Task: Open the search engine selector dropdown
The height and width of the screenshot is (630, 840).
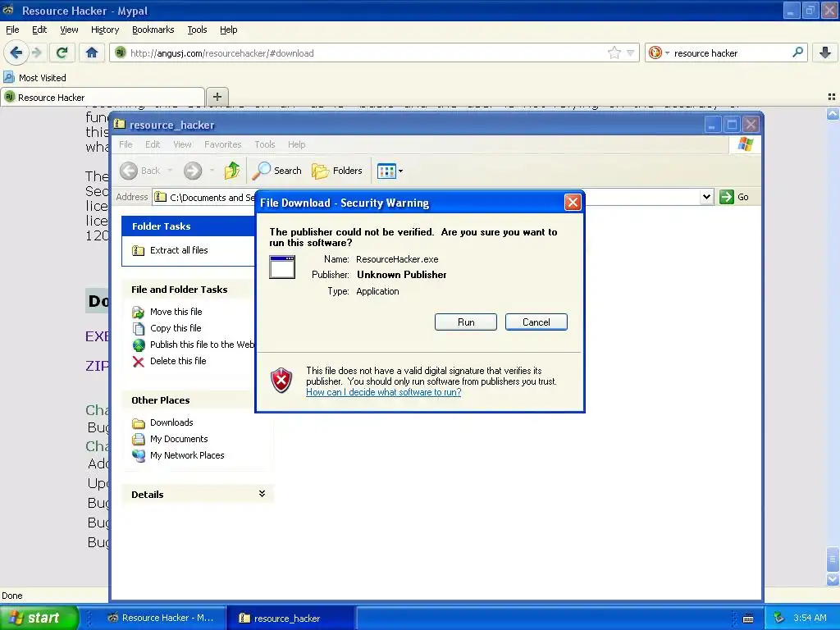Action: point(659,52)
